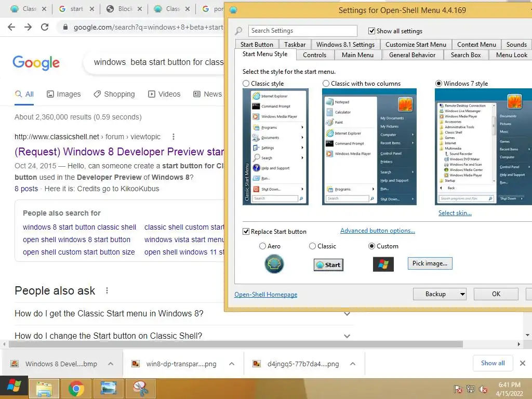Open the Windows 8 Developer Preview result
The height and width of the screenshot is (399, 532).
[x=119, y=152]
